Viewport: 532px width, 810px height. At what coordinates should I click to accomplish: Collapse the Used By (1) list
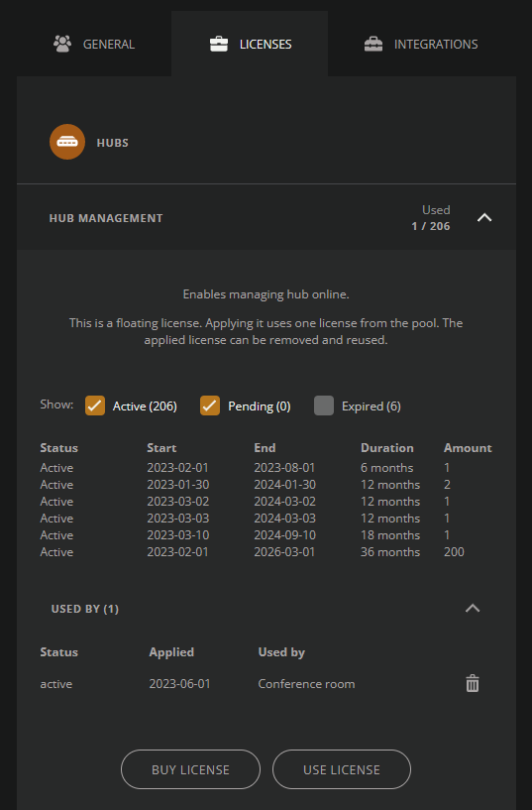(473, 608)
